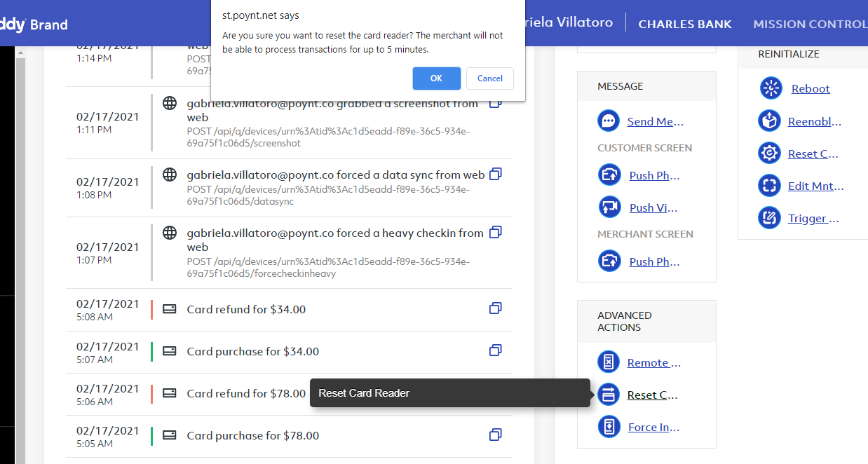Image resolution: width=868 pixels, height=464 pixels.
Task: Select the grabbed a screenshot event text
Action: pos(332,111)
